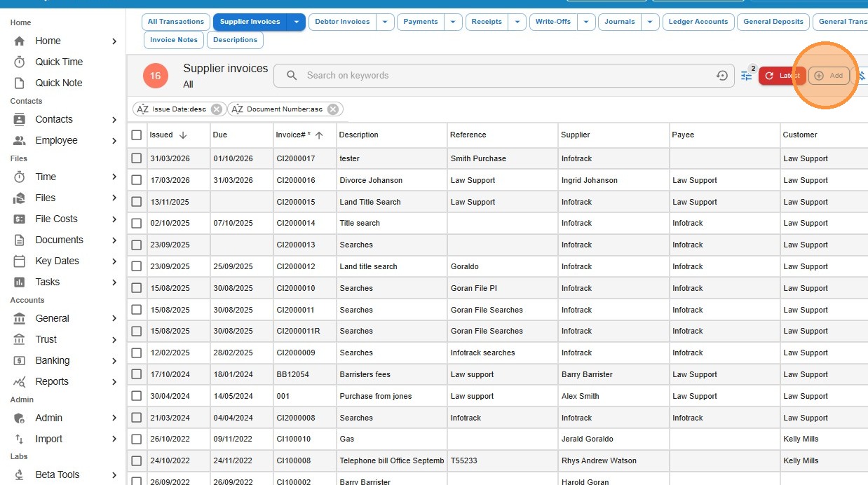Click the Key Dates calendar icon
Screen dimensions: 868x485
pyautogui.click(x=20, y=261)
